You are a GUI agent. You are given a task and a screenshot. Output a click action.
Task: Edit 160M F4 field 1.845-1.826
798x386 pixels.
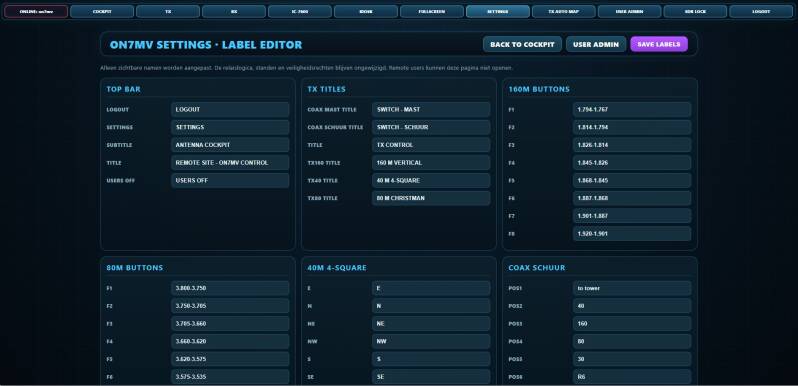pyautogui.click(x=632, y=163)
